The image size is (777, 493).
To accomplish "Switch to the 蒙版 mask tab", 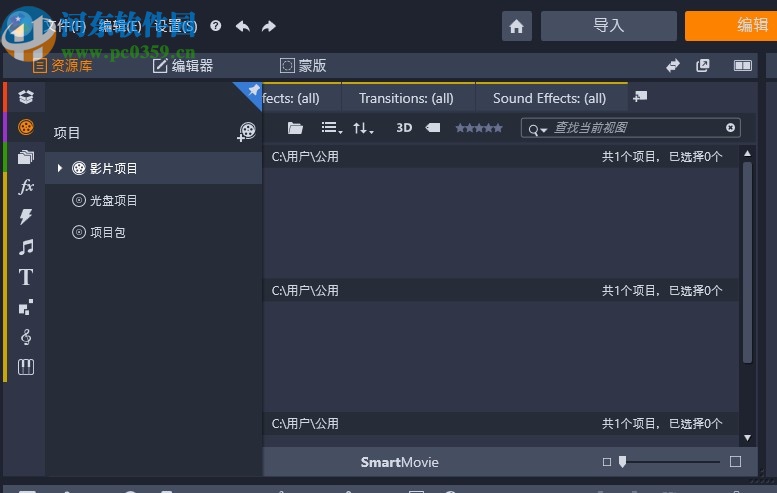I will 303,65.
